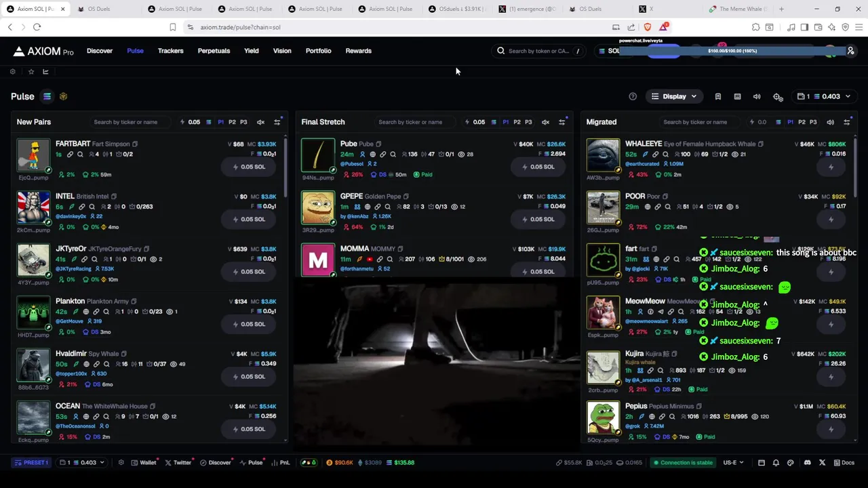868x488 pixels.
Task: Open the notifications bell in bottom bar
Action: [776, 462]
